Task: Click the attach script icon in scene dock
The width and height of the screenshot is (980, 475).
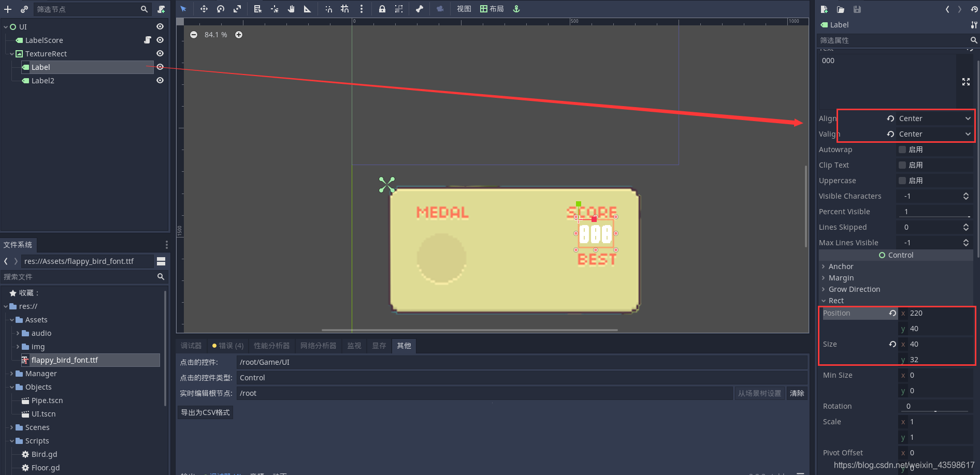Action: 161,9
